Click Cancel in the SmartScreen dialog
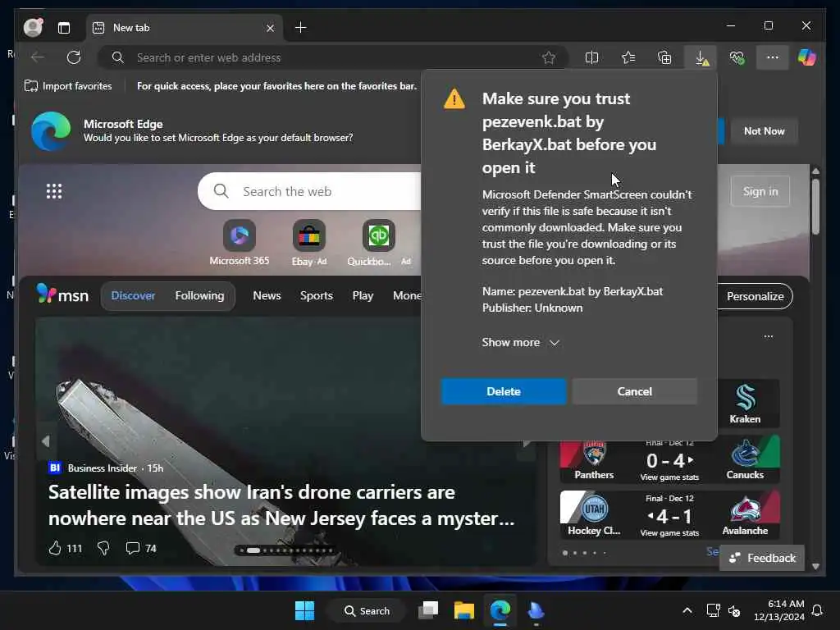This screenshot has height=630, width=840. coord(634,391)
